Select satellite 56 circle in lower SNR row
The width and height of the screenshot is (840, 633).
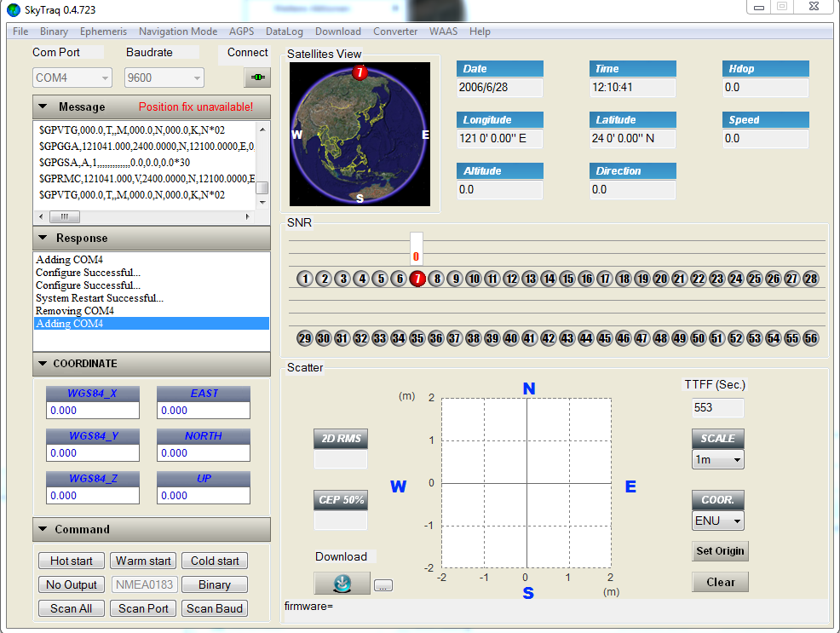[x=811, y=338]
